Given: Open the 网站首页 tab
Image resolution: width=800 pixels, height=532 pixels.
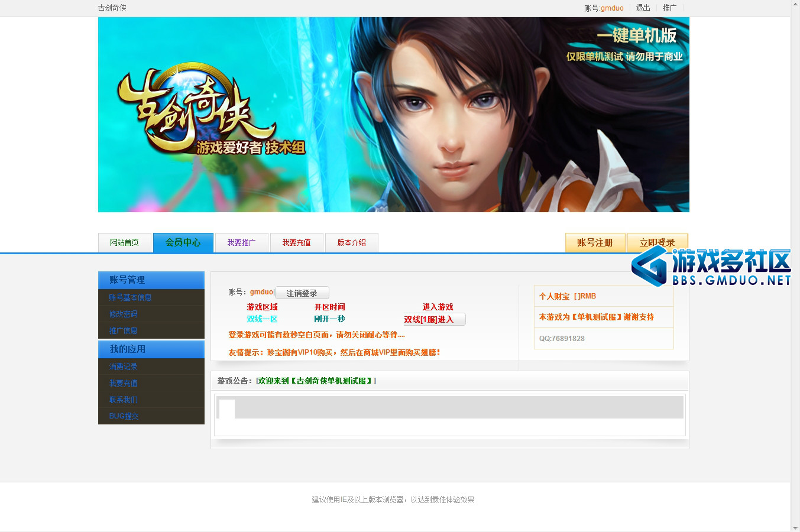Looking at the screenshot, I should tap(124, 242).
